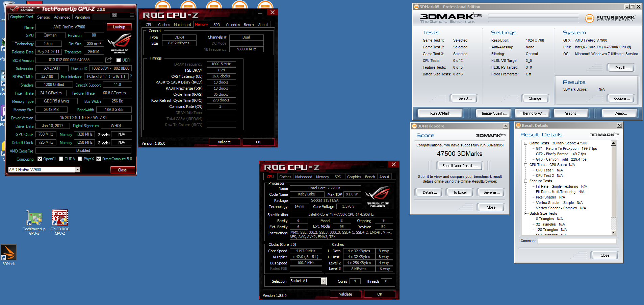The image size is (644, 305).
Task: Launch the Demo button
Action: 621,113
